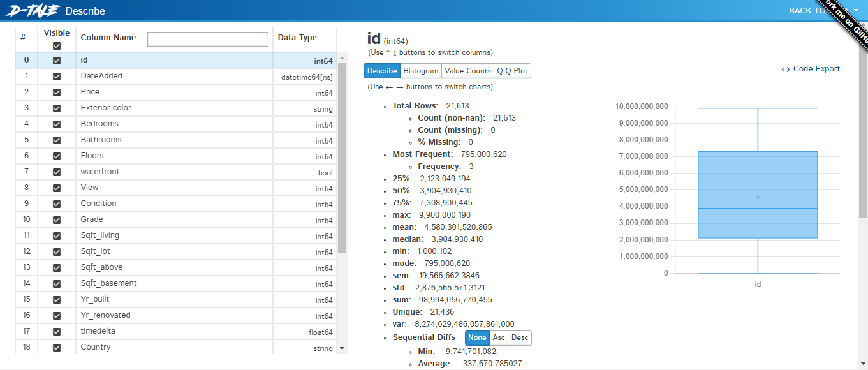Select the Bathrooms row name
Viewport: 868px width, 370px height.
(x=101, y=140)
